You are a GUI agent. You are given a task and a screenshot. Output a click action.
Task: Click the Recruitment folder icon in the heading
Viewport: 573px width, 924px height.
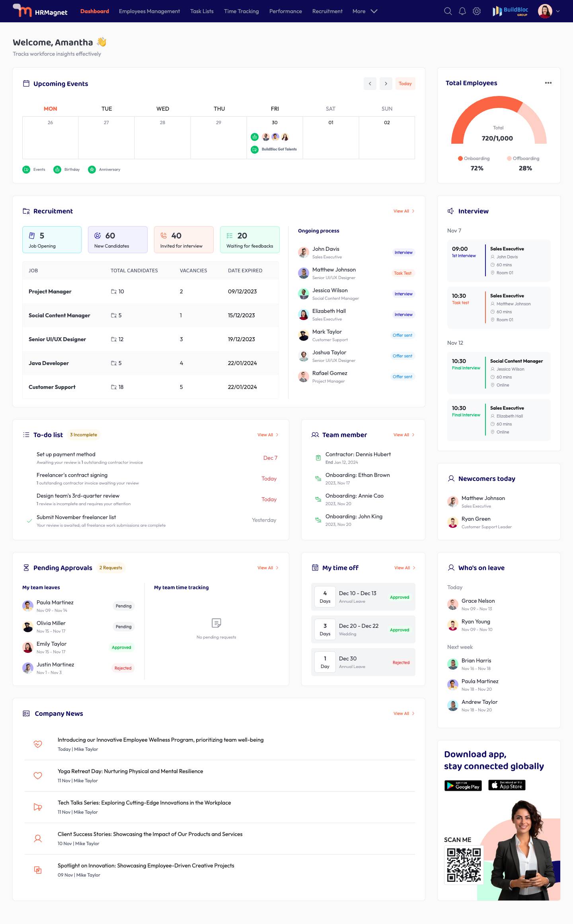26,211
